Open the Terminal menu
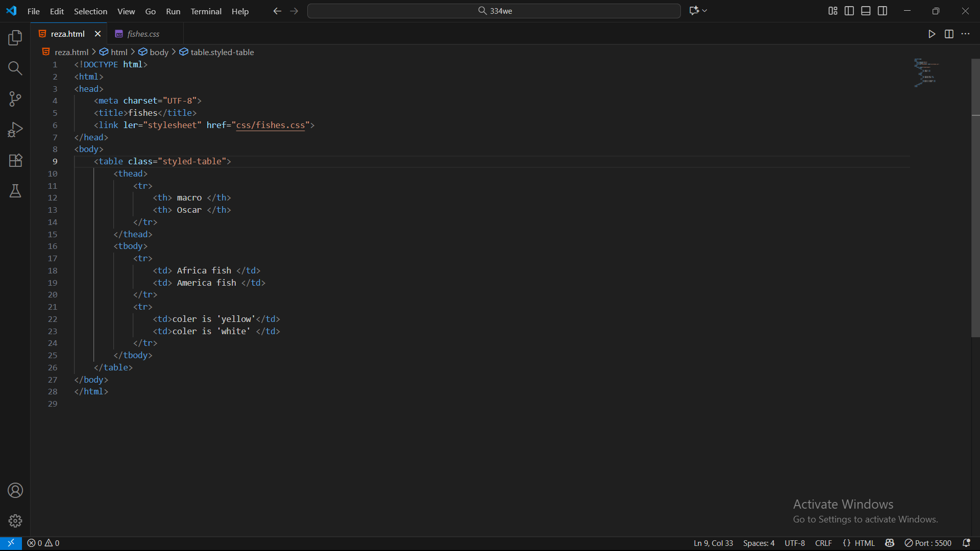Image resolution: width=980 pixels, height=551 pixels. pyautogui.click(x=206, y=11)
